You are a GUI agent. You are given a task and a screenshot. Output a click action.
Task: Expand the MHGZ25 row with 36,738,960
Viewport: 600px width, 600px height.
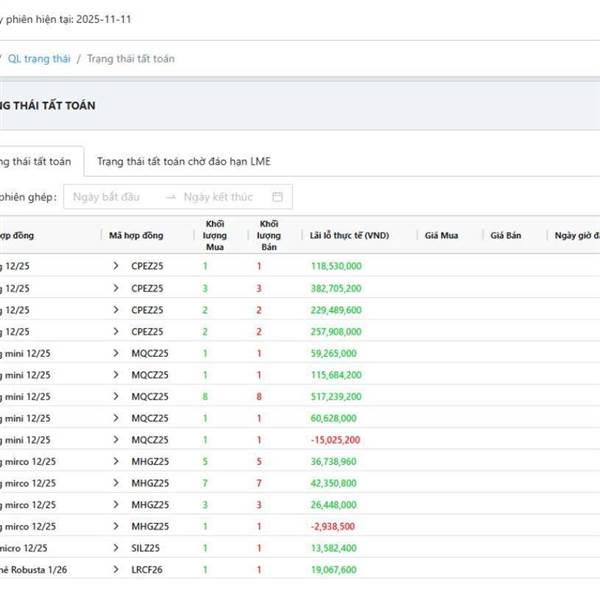tap(116, 461)
